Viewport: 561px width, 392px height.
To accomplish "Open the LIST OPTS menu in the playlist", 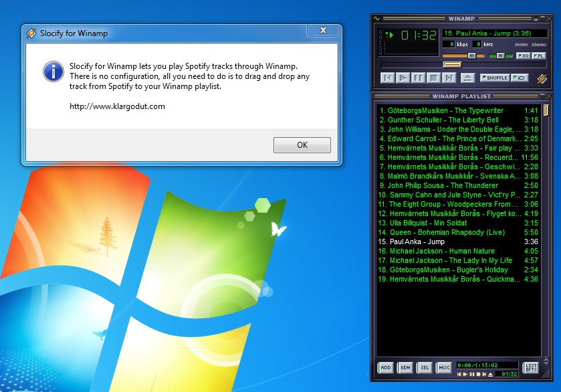I will click(532, 368).
